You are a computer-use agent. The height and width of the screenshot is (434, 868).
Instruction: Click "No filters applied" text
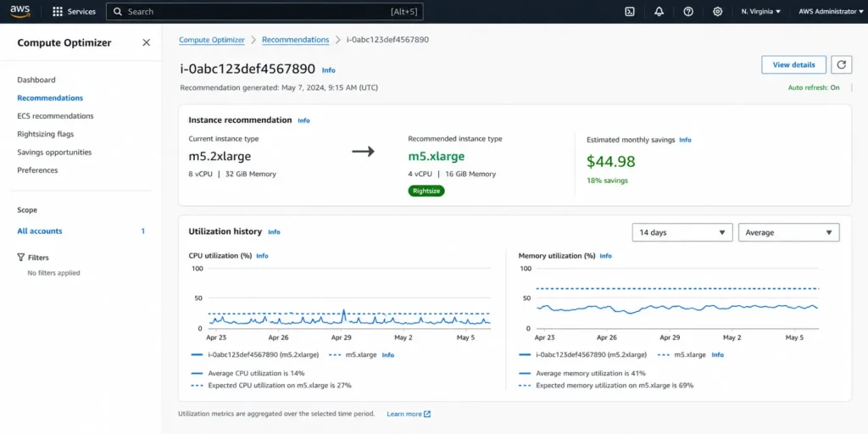click(53, 273)
